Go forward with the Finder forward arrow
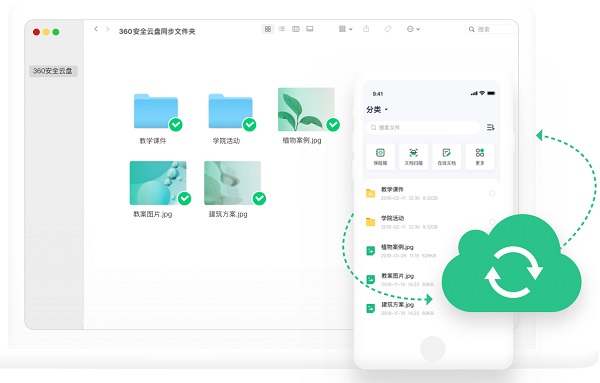Viewport: 600px width, 383px height. [108, 29]
